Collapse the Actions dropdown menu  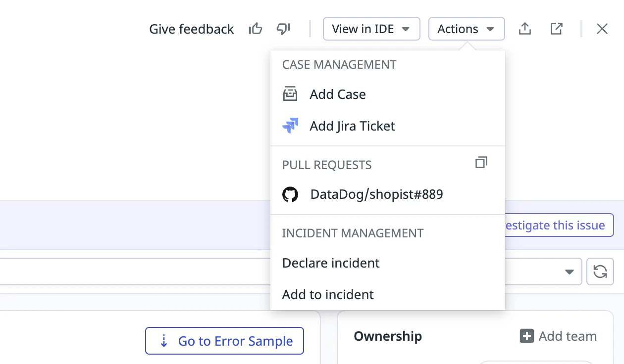click(x=466, y=29)
